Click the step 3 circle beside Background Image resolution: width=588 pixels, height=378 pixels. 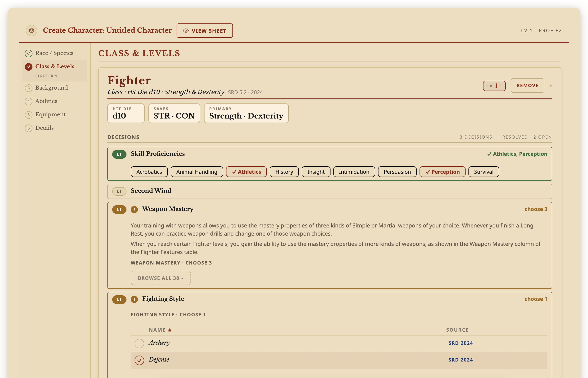click(29, 88)
